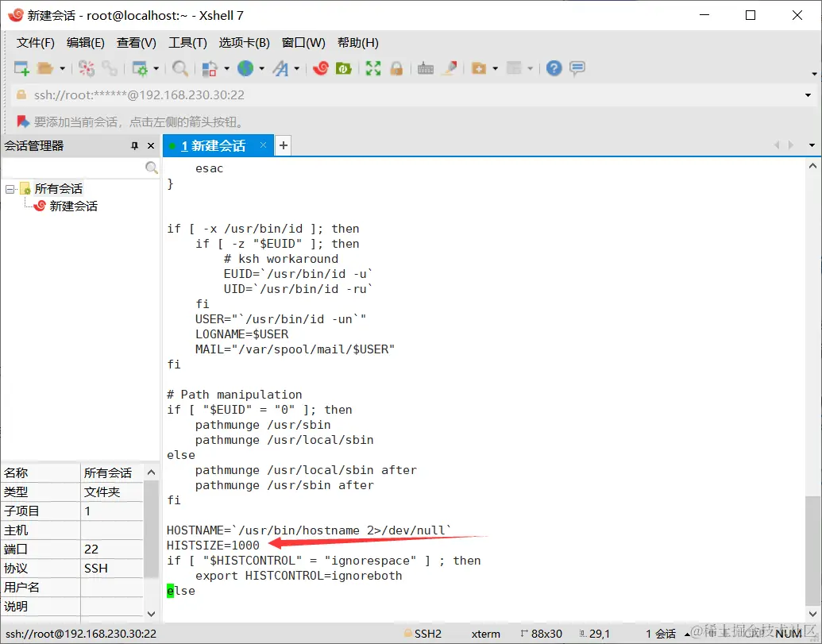Click the red bookmark icon to add the session

[x=22, y=121]
